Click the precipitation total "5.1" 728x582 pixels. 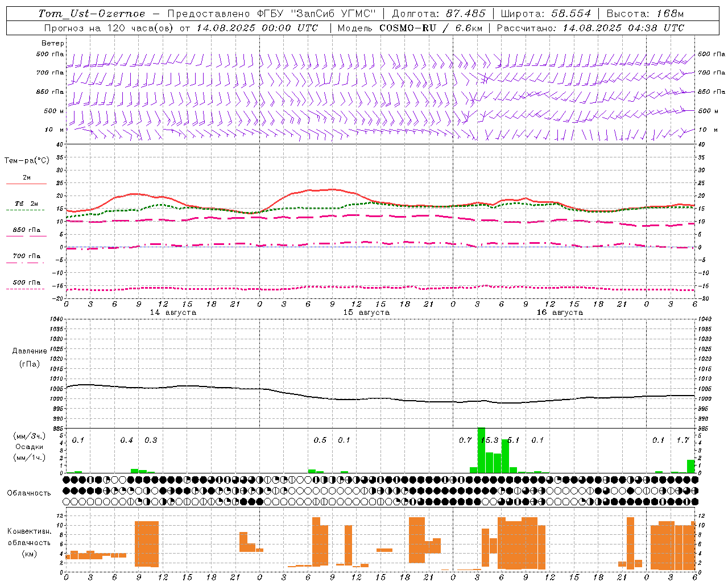pyautogui.click(x=514, y=440)
